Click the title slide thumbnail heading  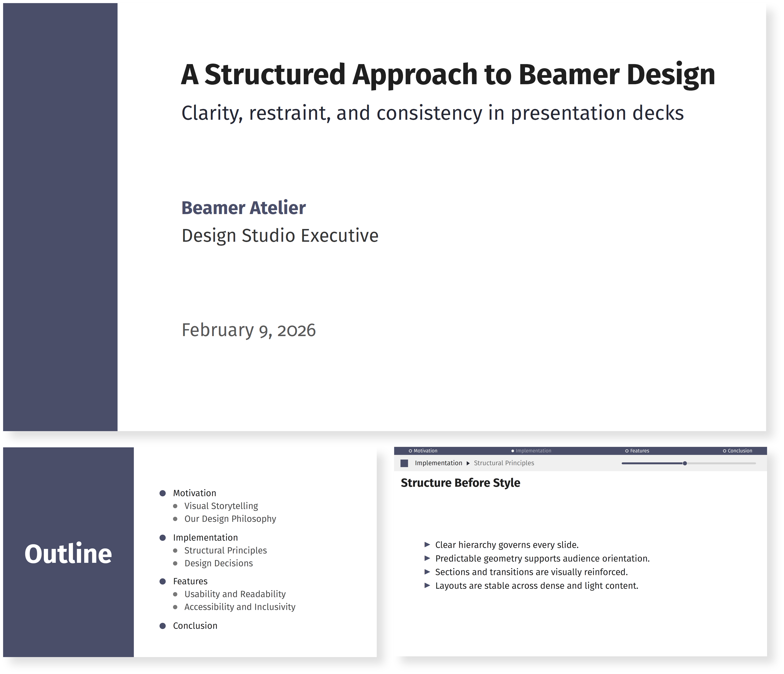tap(448, 74)
